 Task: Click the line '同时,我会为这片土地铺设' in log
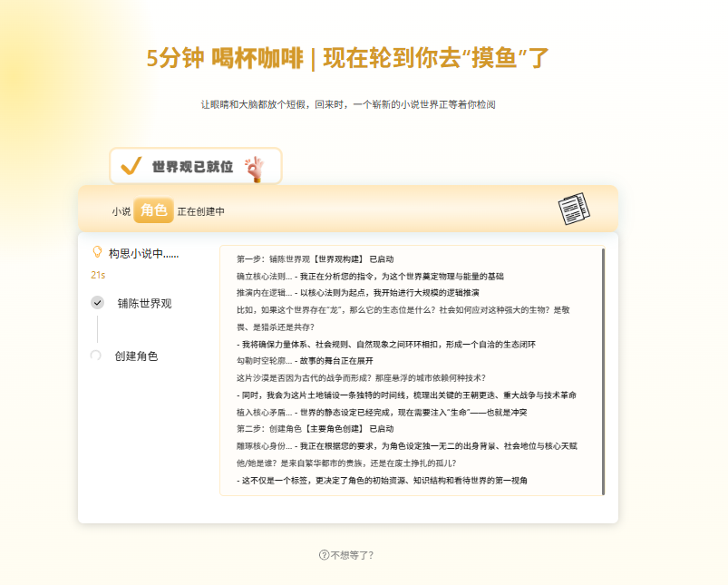[406, 395]
